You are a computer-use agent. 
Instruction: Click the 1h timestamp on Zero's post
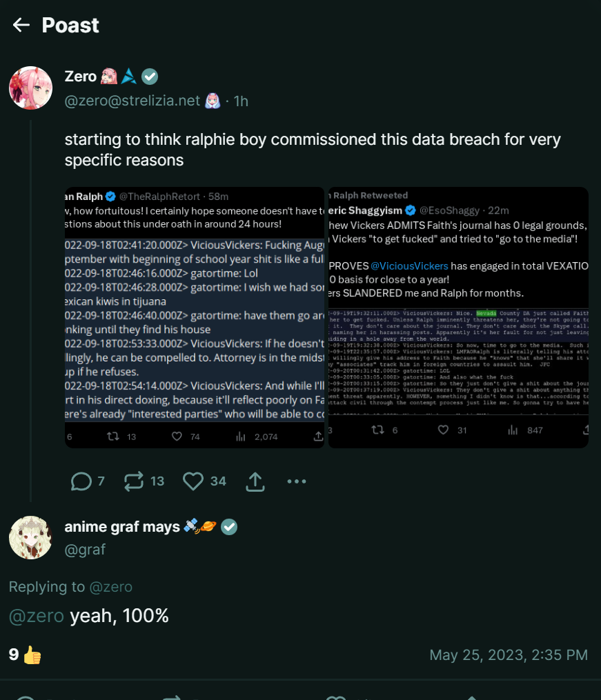point(241,101)
